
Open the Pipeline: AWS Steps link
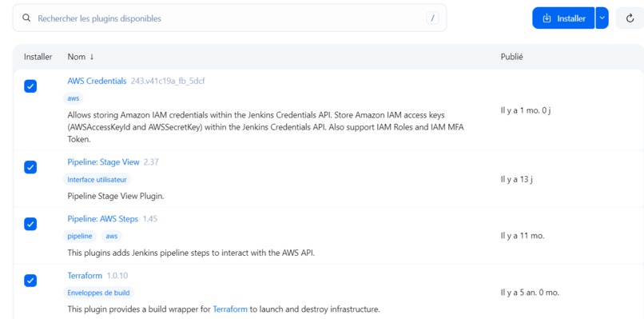[103, 219]
